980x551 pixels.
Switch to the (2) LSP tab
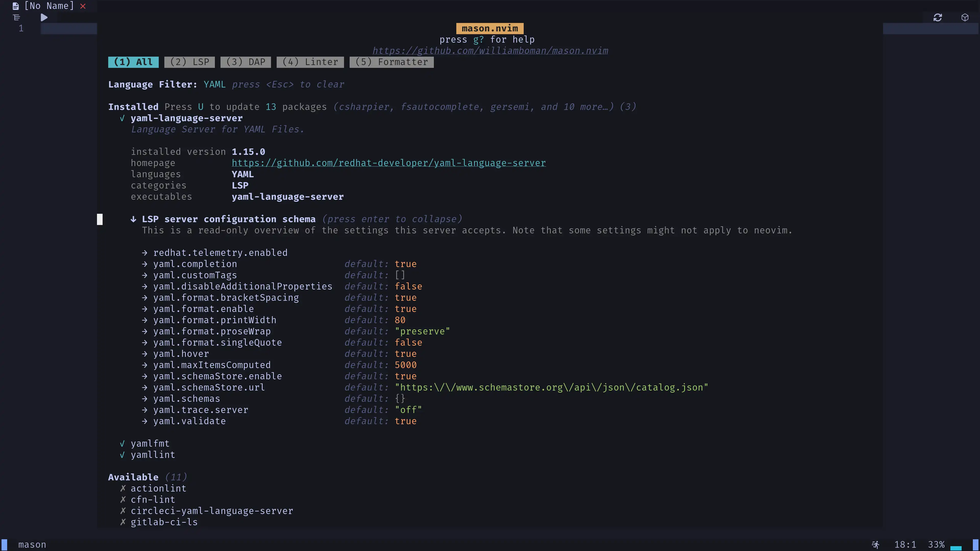(189, 62)
